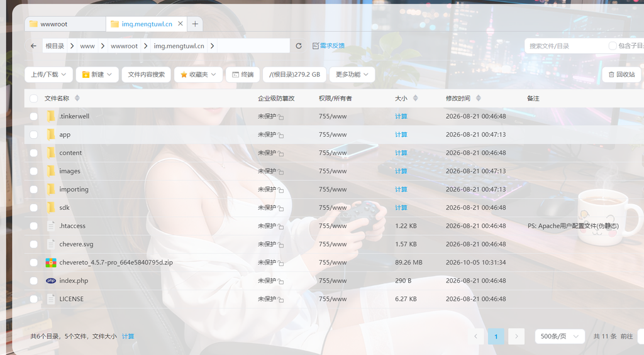Expand the chevron after 根目录 breadcrumb
The image size is (644, 355).
coord(72,46)
